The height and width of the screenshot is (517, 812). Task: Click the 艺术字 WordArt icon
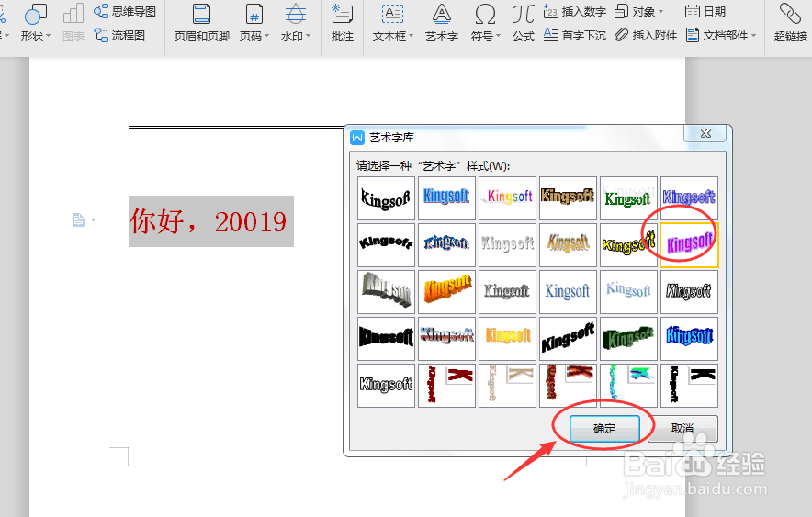442,15
